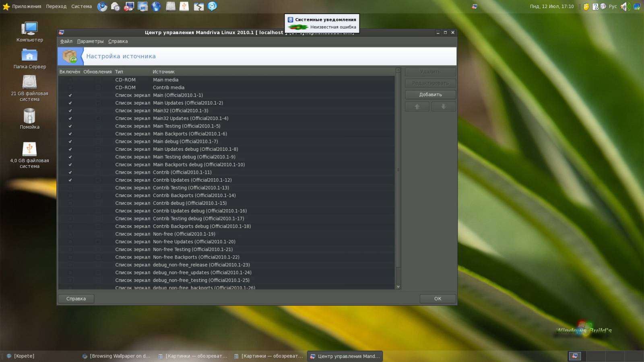Open the USB drive launcher in top panel
644x362 pixels.
[184, 6]
